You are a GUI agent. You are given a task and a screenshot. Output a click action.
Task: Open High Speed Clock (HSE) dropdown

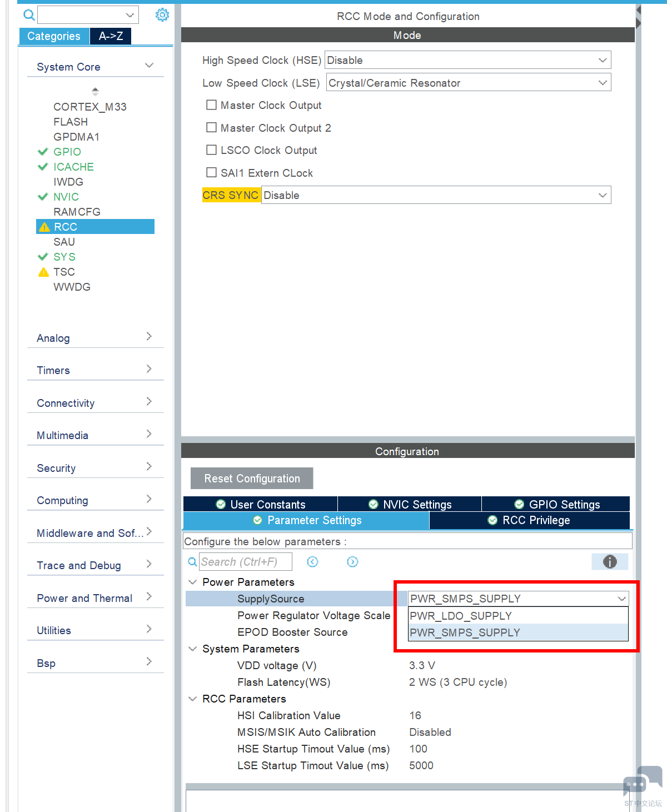[468, 60]
